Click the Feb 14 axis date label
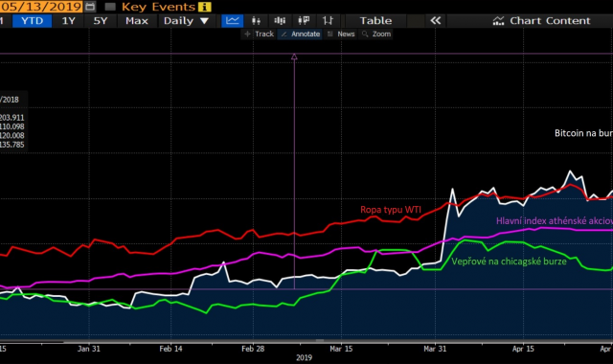This screenshot has width=613, height=364. 170,349
